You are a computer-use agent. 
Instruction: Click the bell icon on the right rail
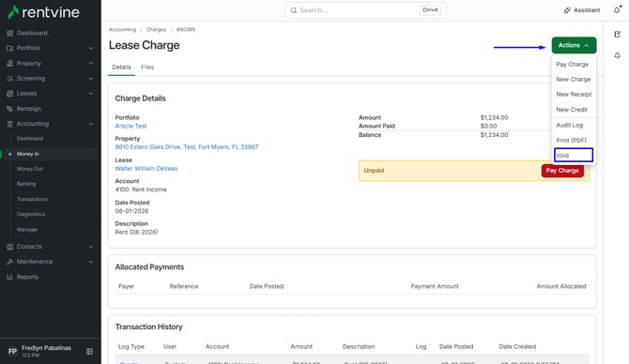pos(618,55)
